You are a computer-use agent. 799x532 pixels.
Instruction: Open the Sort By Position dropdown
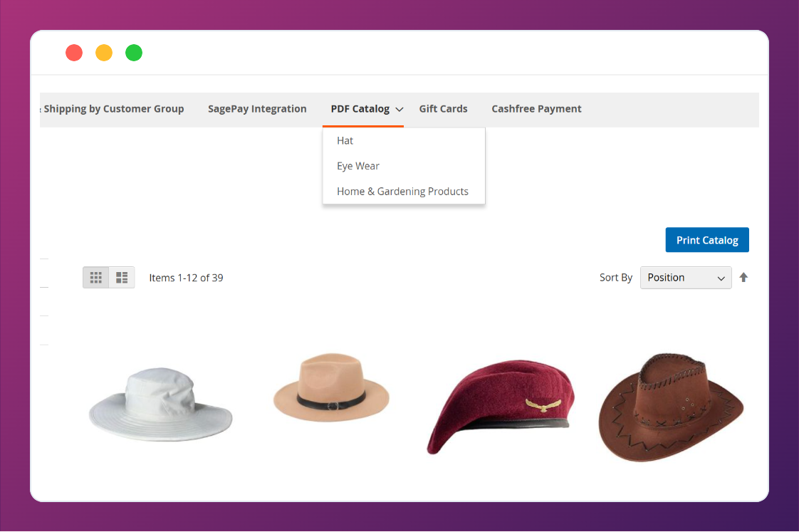click(686, 278)
